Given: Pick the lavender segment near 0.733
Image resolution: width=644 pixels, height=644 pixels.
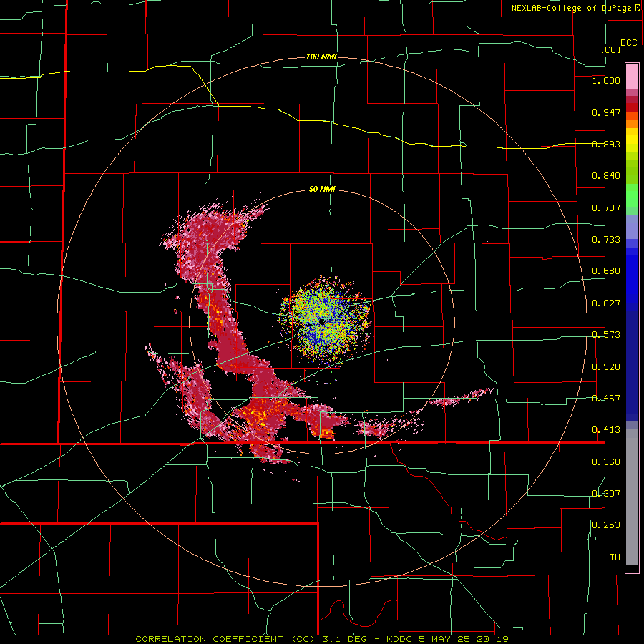Looking at the screenshot, I should coord(632,227).
